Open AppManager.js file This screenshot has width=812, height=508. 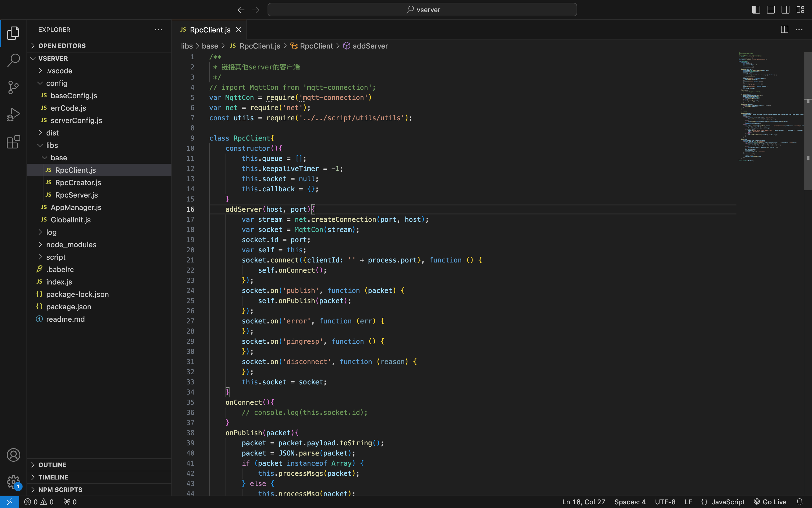[x=99, y=208]
